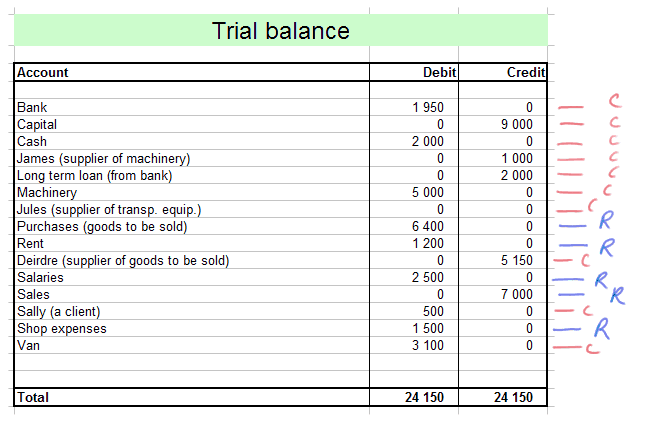Select Salaries debit value 2 500
The image size is (651, 423).
pyautogui.click(x=414, y=277)
